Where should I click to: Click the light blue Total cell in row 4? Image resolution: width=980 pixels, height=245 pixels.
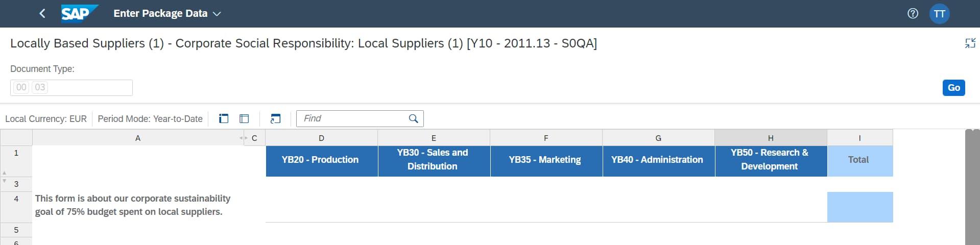tap(859, 207)
